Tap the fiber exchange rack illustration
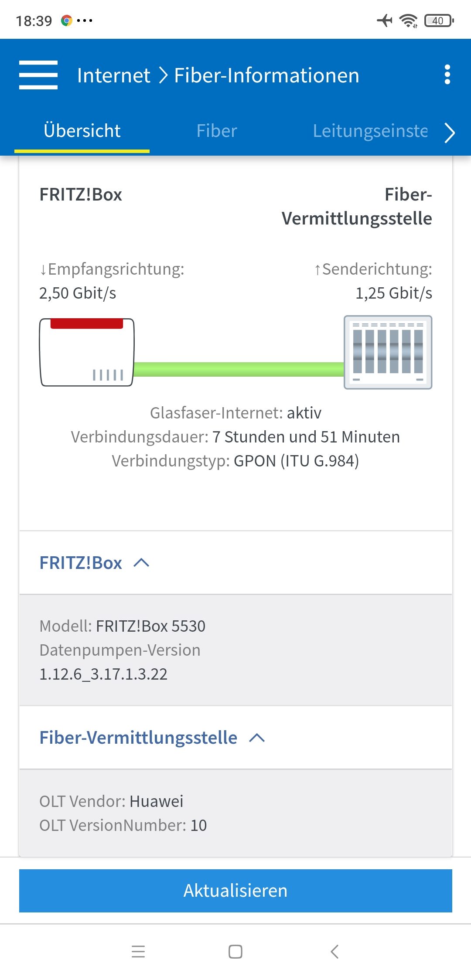The image size is (471, 980). tap(388, 352)
